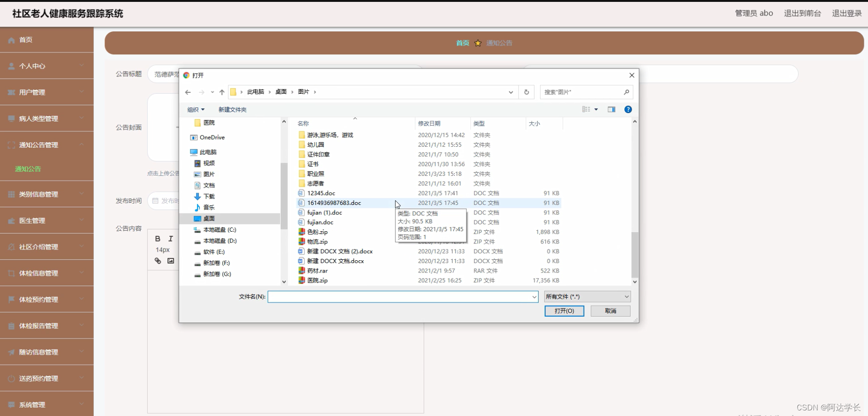This screenshot has width=868, height=416.
Task: Open 类别信息管理 menu
Action: pyautogui.click(x=47, y=194)
